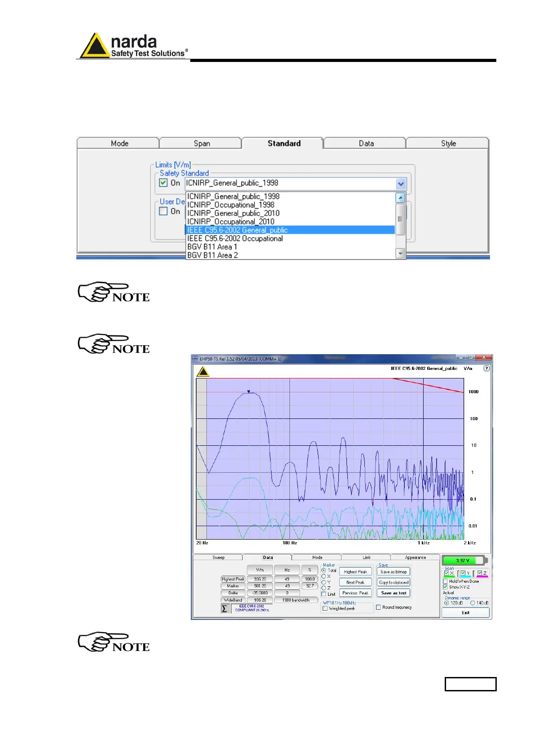
Task: Click the EHP50-TS title bar app icon
Action: click(195, 358)
